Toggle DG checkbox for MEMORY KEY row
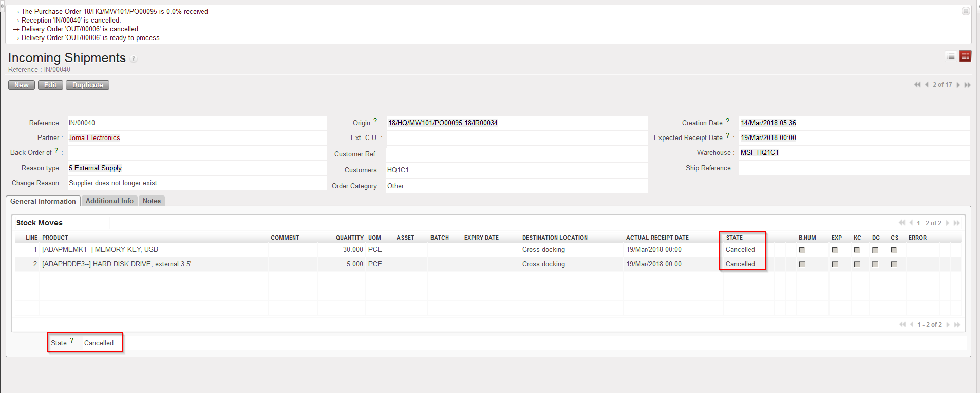 click(x=875, y=250)
